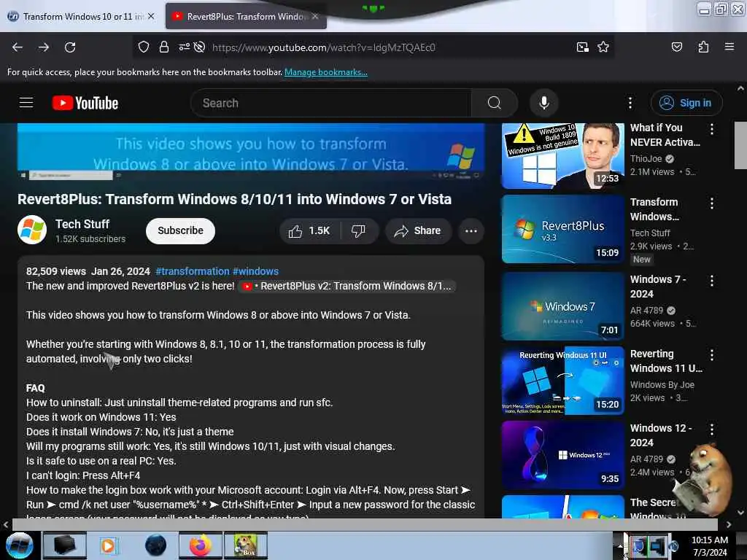Click the horizontal scrollbar right arrow
The height and width of the screenshot is (560, 747).
[729, 524]
